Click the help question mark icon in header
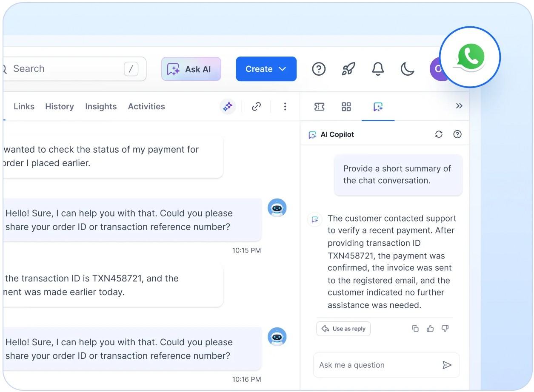 (319, 69)
